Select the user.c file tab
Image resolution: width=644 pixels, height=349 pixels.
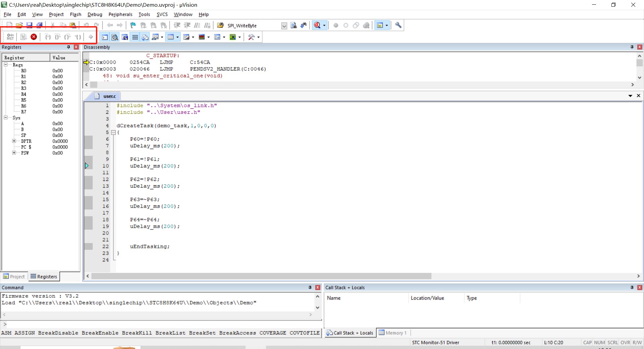(x=106, y=96)
